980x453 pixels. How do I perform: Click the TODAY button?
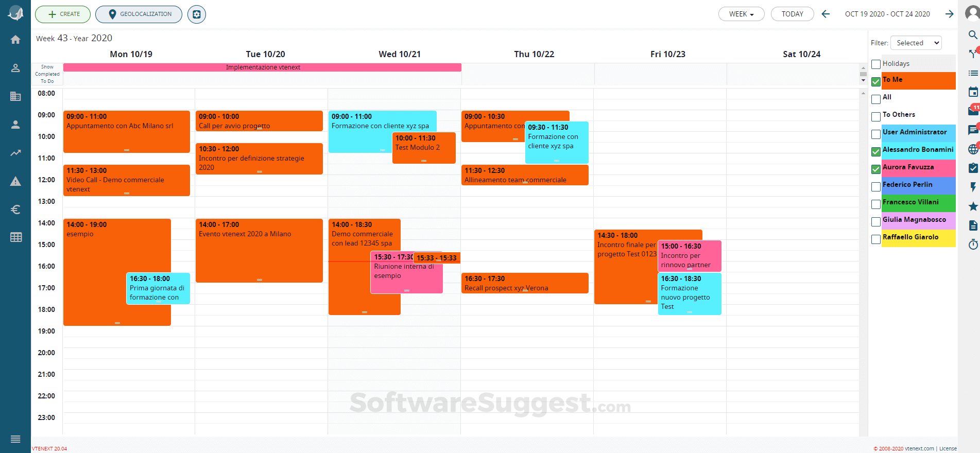[x=792, y=14]
